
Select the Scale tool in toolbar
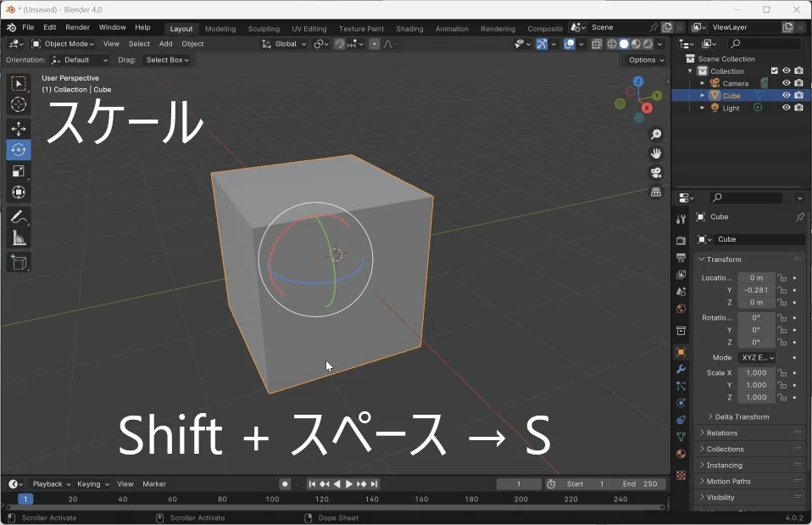[19, 171]
